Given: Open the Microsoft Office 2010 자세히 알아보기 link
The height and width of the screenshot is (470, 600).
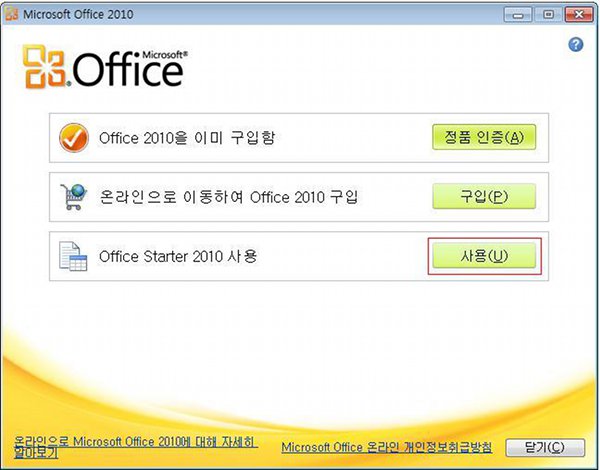Looking at the screenshot, I should pos(136,447).
